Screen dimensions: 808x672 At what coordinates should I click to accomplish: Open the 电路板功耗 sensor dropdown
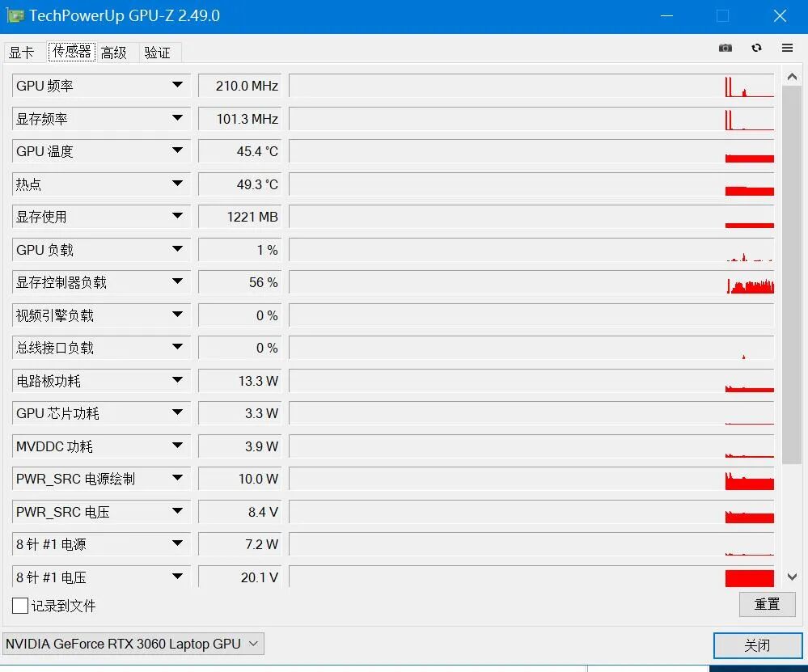click(x=177, y=380)
